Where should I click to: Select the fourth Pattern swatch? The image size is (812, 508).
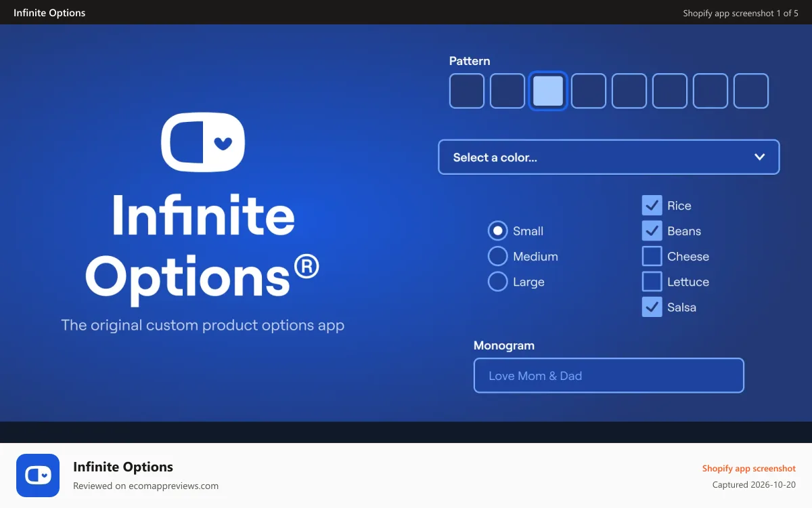[x=589, y=91]
